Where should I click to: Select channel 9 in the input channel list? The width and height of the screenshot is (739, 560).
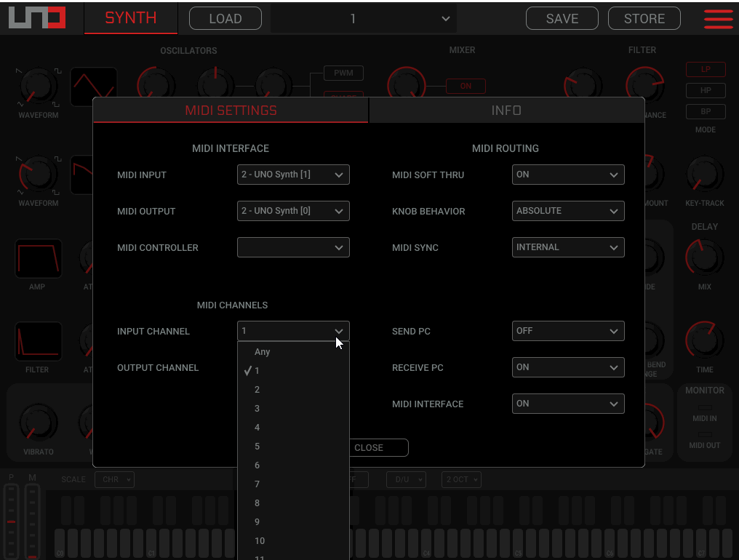[x=293, y=522]
